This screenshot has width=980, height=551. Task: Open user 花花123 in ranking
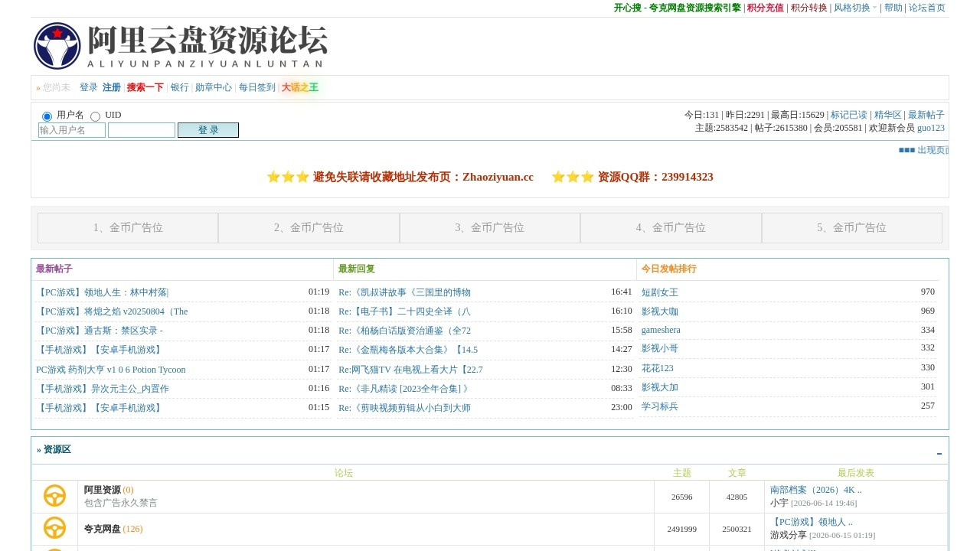pyautogui.click(x=658, y=368)
